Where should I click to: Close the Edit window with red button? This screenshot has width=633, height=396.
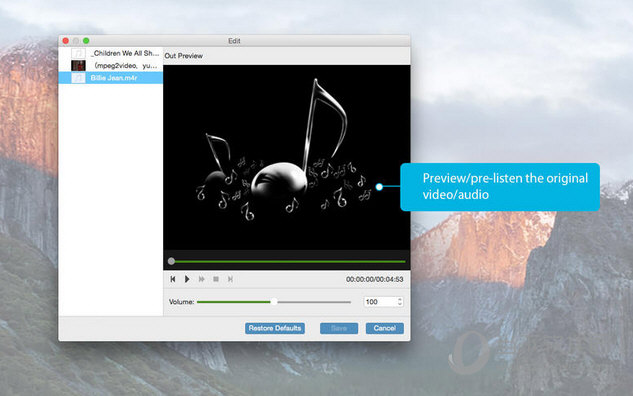coord(66,41)
